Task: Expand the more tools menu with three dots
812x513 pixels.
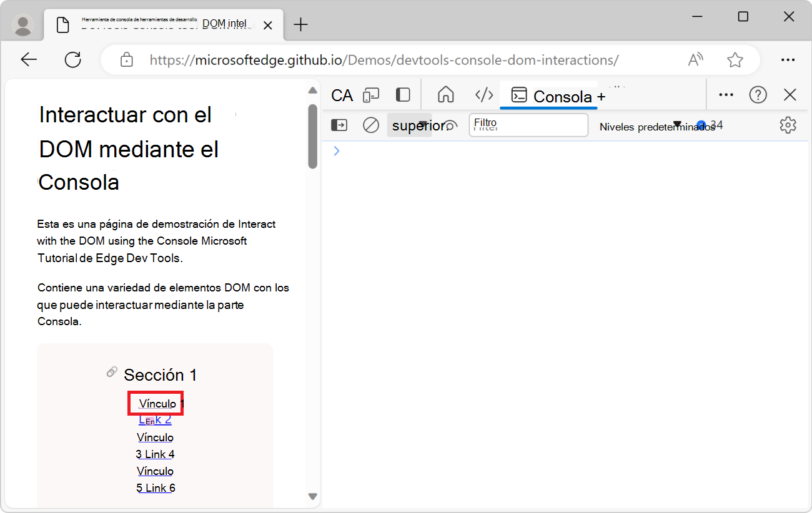Action: coord(726,94)
